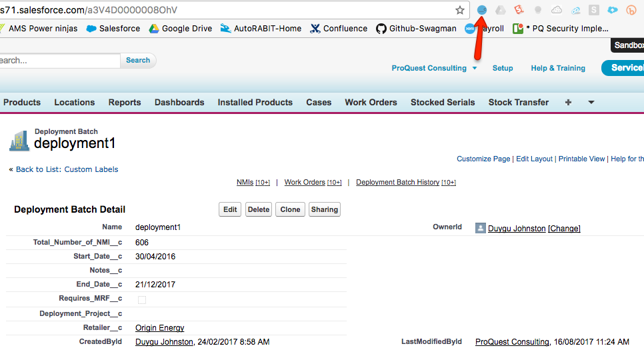Open the Github-Swagman bookmark

tap(416, 29)
